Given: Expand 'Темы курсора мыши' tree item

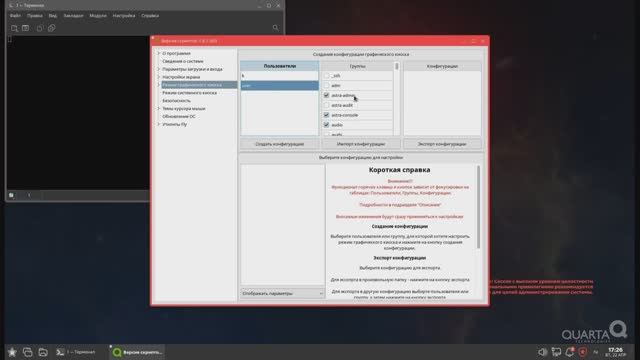Looking at the screenshot, I should [x=159, y=109].
